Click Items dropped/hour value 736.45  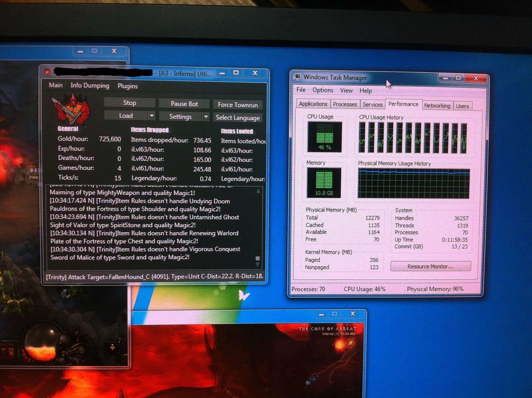click(x=202, y=140)
